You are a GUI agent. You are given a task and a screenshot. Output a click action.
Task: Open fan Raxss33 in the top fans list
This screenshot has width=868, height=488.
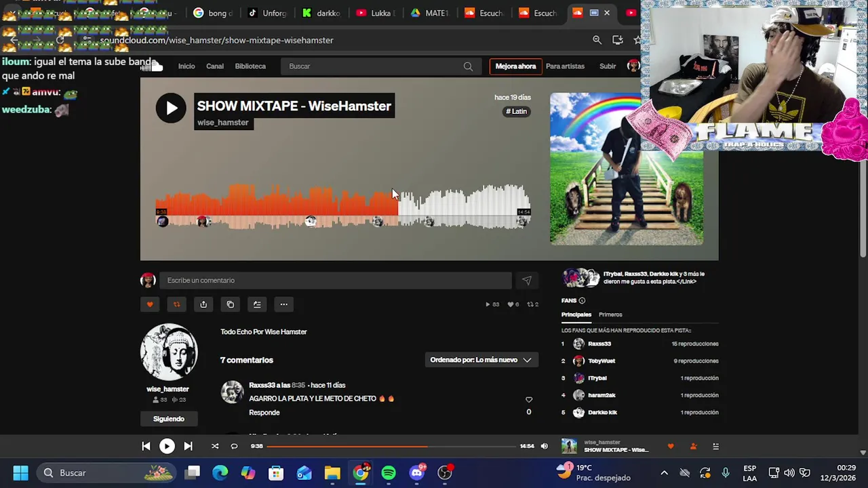(x=599, y=344)
